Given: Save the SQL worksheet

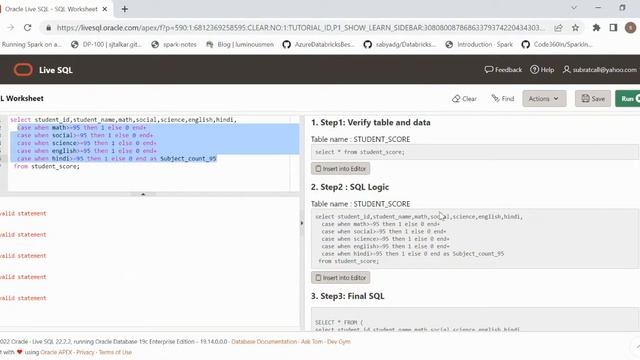Looking at the screenshot, I should pos(593,99).
